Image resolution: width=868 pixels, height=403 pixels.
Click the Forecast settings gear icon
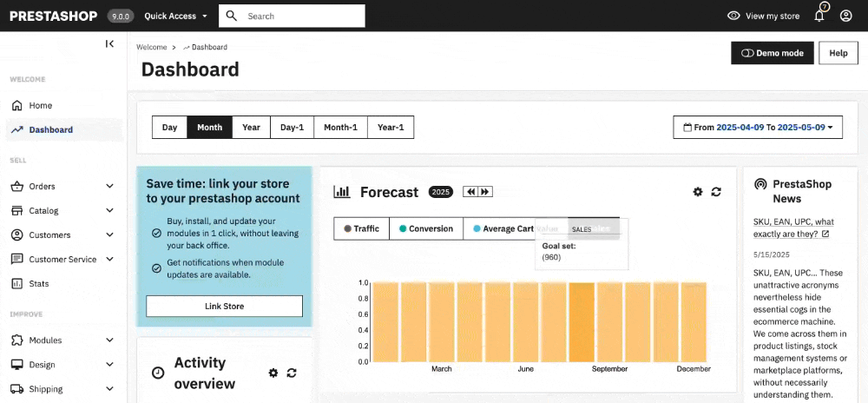tap(697, 192)
